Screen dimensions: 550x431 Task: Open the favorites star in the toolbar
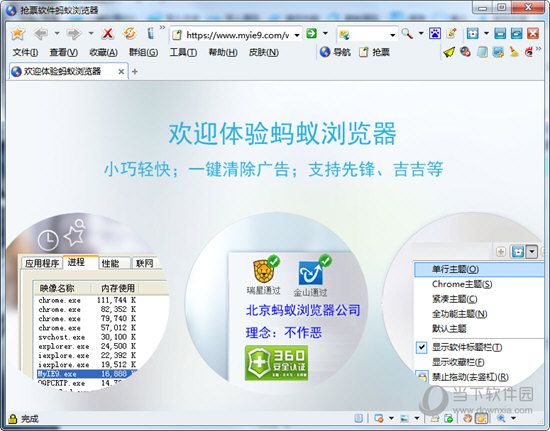(x=17, y=34)
